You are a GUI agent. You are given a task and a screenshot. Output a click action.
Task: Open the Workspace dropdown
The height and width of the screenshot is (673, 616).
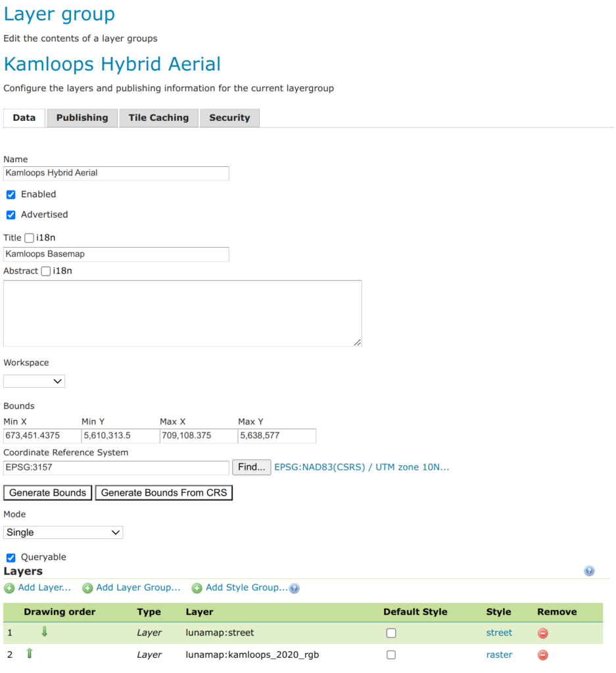coord(34,381)
